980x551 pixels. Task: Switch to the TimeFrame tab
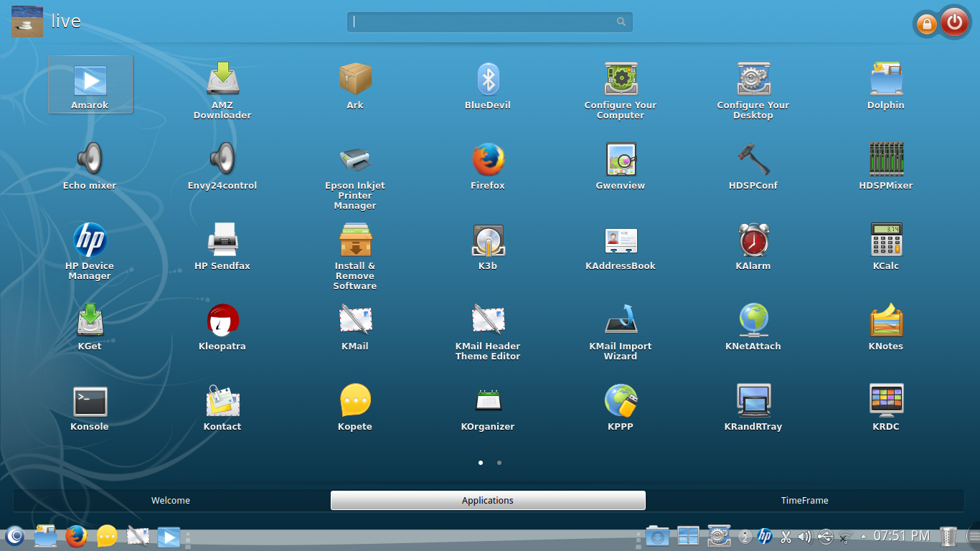pyautogui.click(x=805, y=501)
